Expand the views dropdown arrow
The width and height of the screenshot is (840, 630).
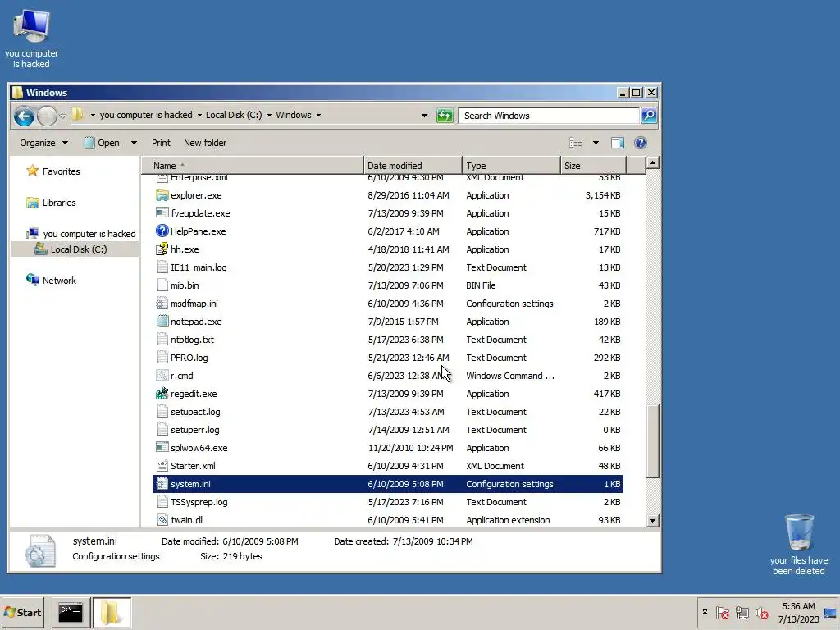click(596, 143)
